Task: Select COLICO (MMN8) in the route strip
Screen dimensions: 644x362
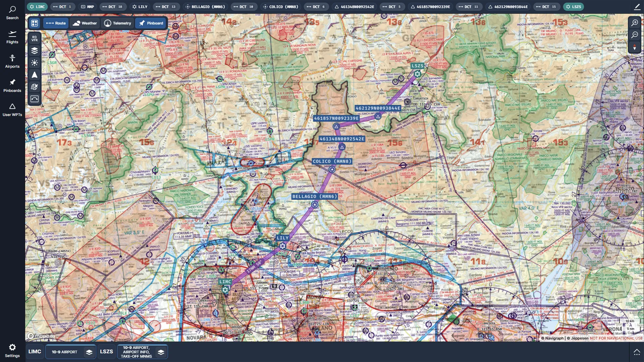Action: tap(281, 6)
